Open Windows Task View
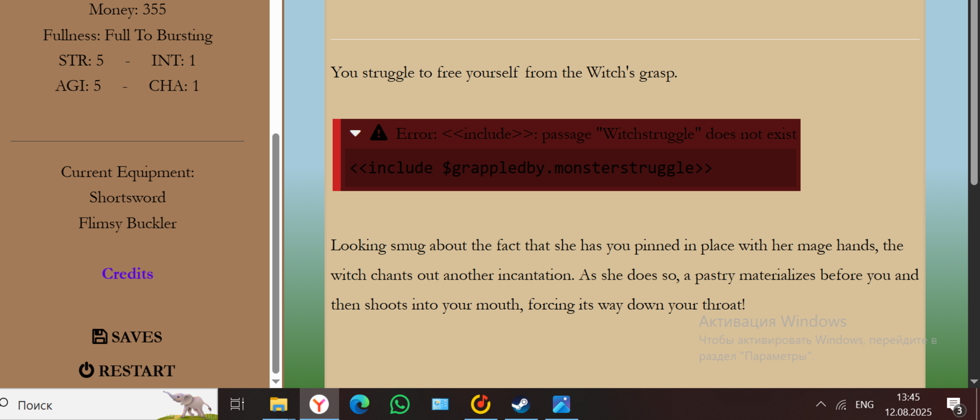 (237, 404)
